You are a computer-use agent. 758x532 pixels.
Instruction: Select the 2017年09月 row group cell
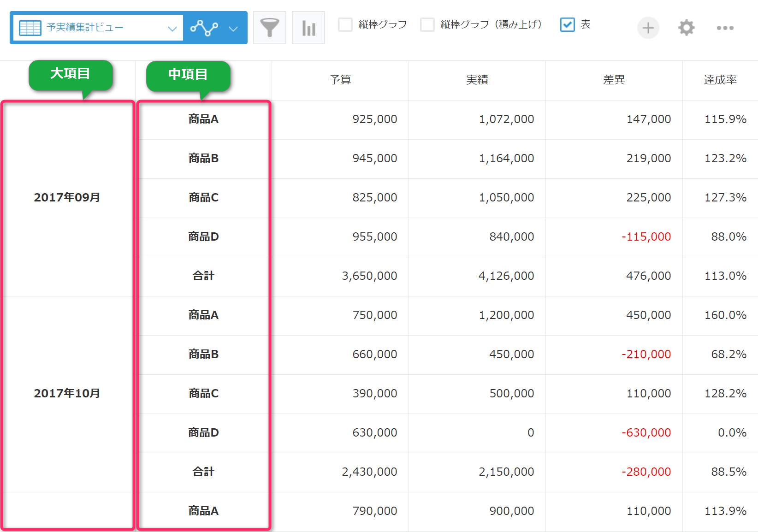pyautogui.click(x=67, y=198)
